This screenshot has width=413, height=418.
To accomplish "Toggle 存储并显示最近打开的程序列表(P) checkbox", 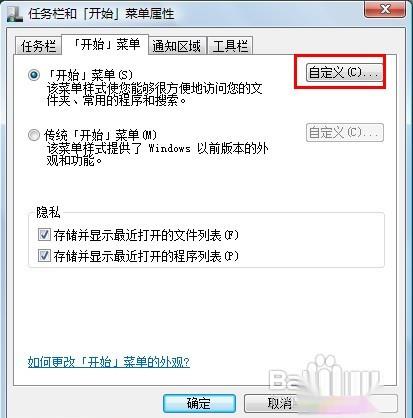I will pyautogui.click(x=44, y=256).
